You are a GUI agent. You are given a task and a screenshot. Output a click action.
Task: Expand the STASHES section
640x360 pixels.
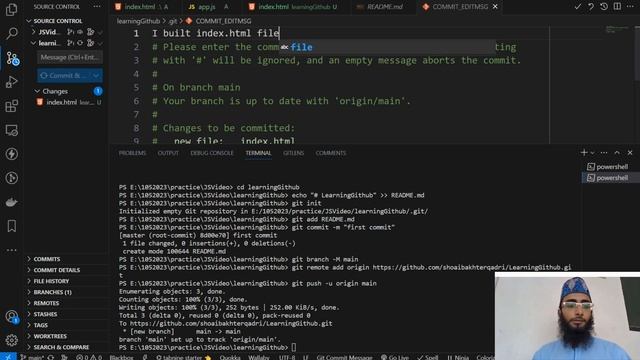[x=45, y=314]
